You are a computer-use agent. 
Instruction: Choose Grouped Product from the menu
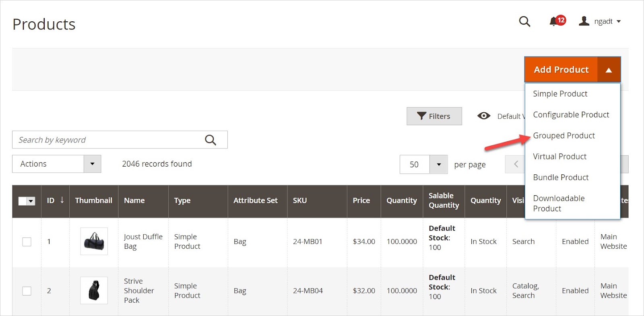563,136
